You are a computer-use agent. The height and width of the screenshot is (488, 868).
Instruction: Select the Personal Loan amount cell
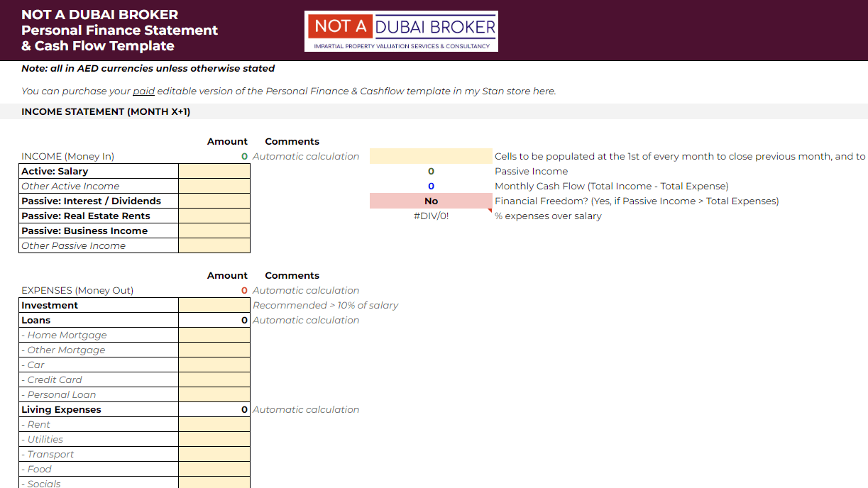214,394
